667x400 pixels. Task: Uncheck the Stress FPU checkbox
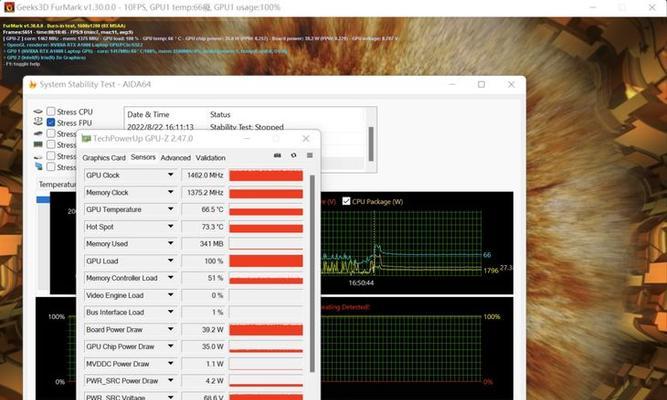[51, 123]
